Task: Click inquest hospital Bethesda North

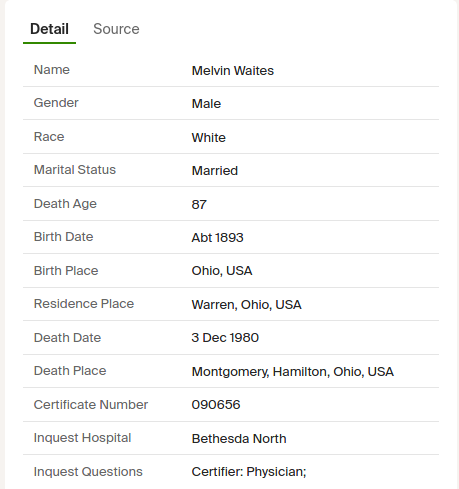Action: pos(239,439)
